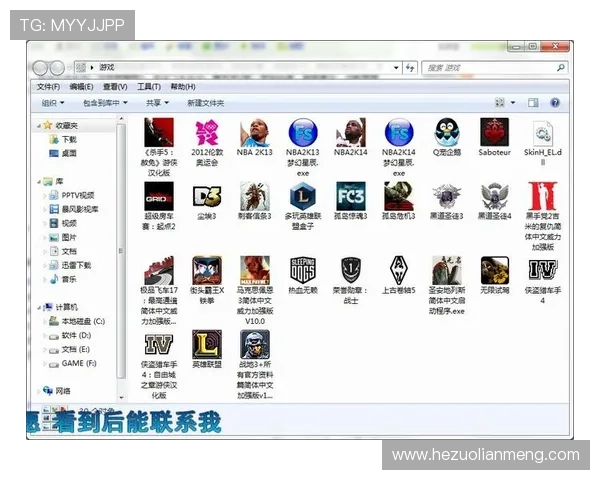Open the 《杀手5：赦免》游侠汉化版 game icon
The height and width of the screenshot is (480, 600).
[159, 132]
